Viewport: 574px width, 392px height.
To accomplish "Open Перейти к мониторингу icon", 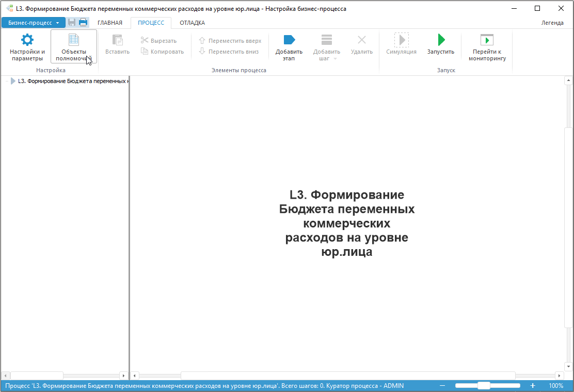I will (x=487, y=40).
